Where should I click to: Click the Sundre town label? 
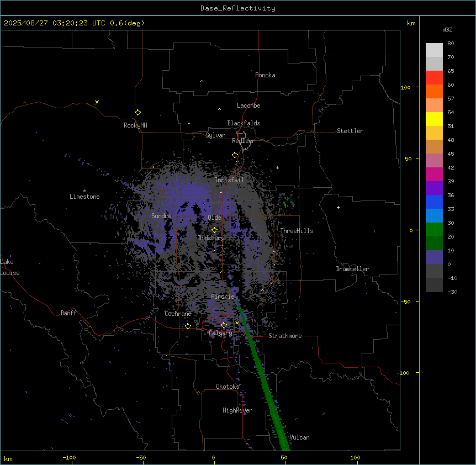[161, 216]
